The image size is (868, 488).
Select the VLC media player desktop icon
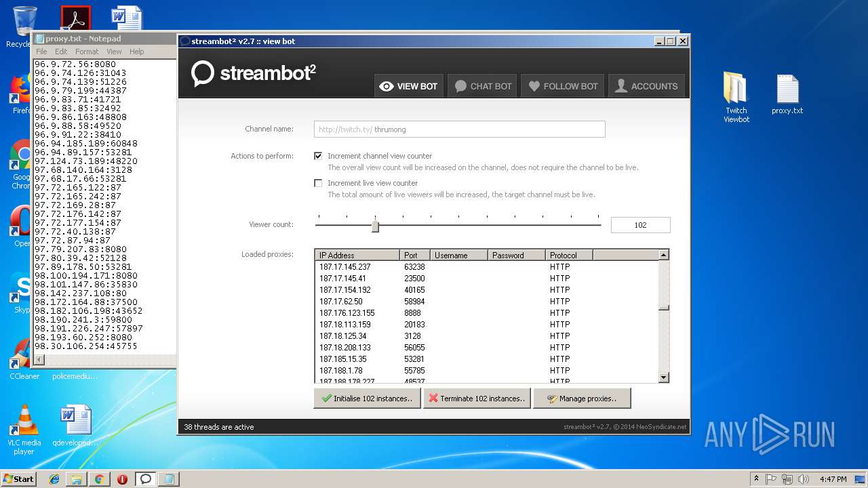pyautogui.click(x=24, y=430)
